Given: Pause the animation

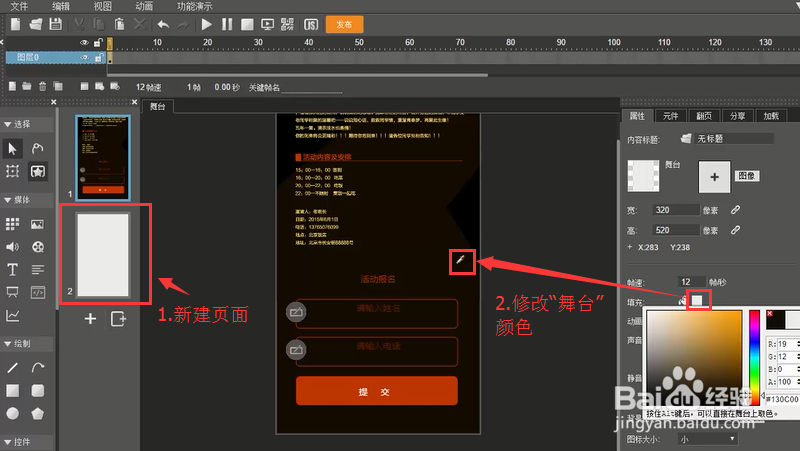Looking at the screenshot, I should click(227, 24).
